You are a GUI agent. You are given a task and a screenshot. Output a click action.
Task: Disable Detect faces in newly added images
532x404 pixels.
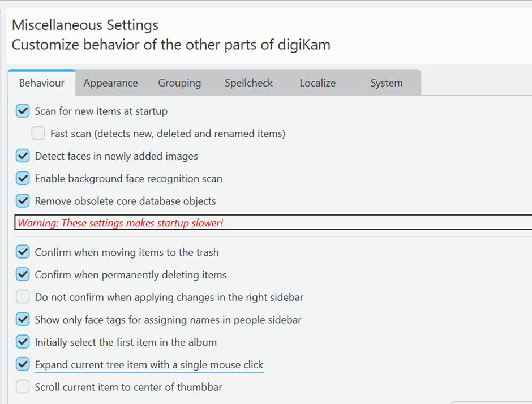click(x=23, y=156)
